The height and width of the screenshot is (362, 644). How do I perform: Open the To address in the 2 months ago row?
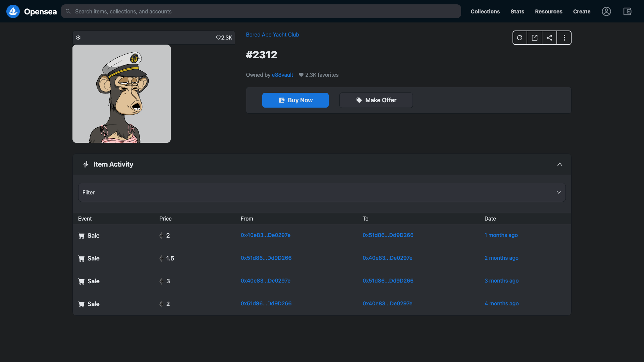[387, 258]
